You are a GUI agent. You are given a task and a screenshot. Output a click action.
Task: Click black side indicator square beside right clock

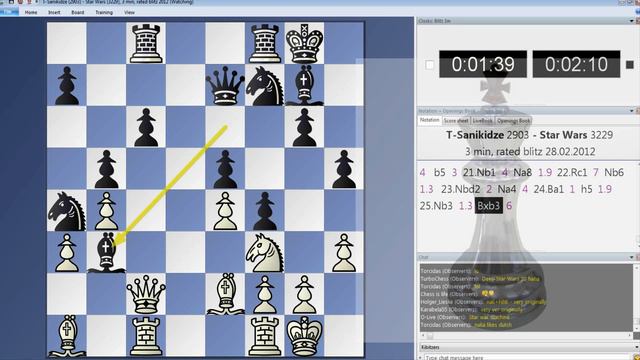click(x=630, y=64)
